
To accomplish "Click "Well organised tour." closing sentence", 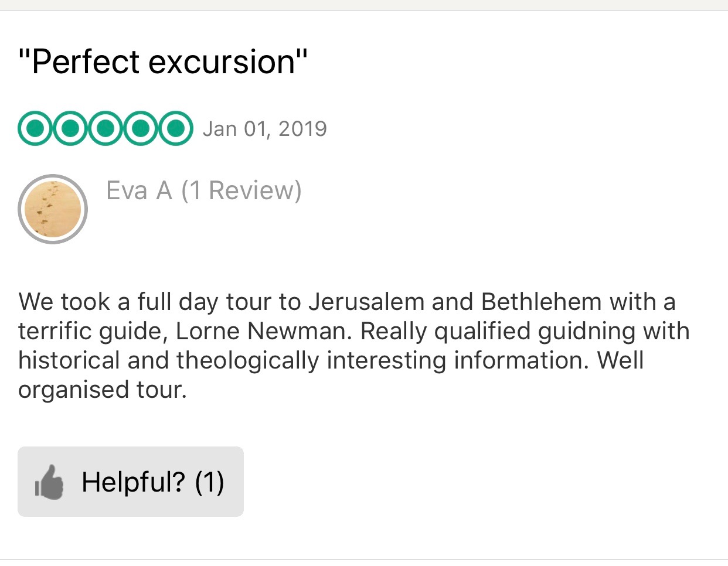I will (103, 390).
